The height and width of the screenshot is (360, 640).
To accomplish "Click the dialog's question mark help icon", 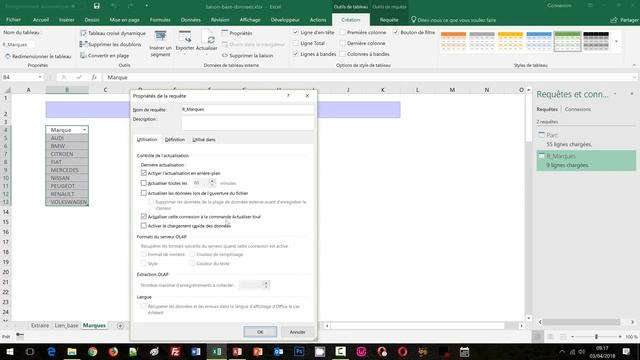I will click(288, 96).
